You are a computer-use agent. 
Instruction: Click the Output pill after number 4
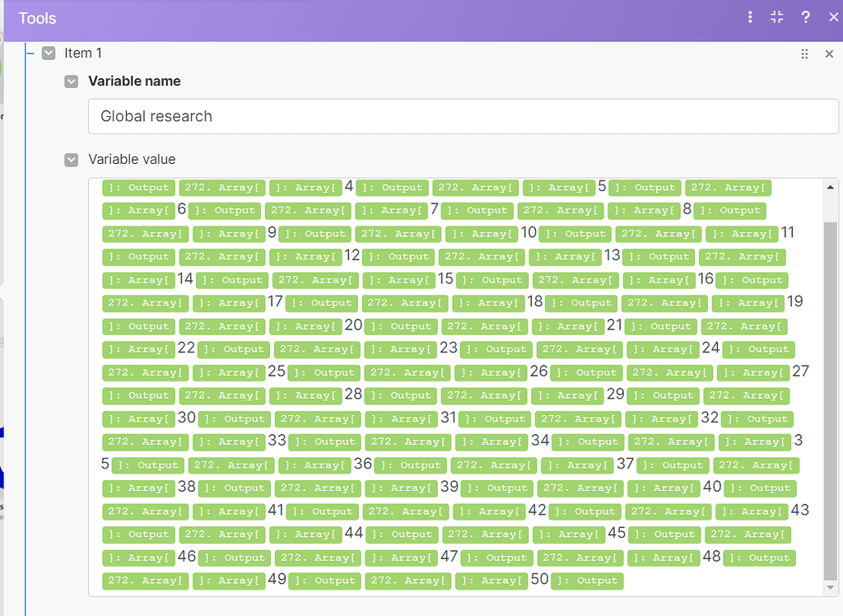click(x=392, y=188)
